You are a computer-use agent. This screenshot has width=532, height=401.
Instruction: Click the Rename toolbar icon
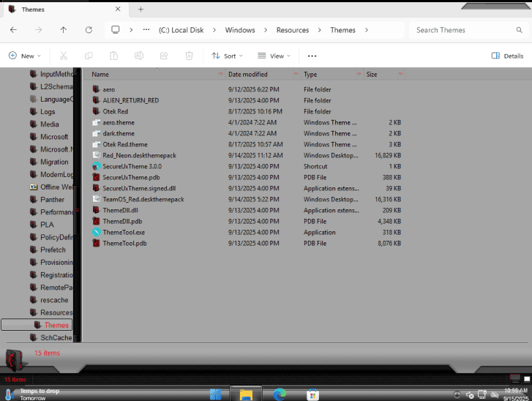139,56
